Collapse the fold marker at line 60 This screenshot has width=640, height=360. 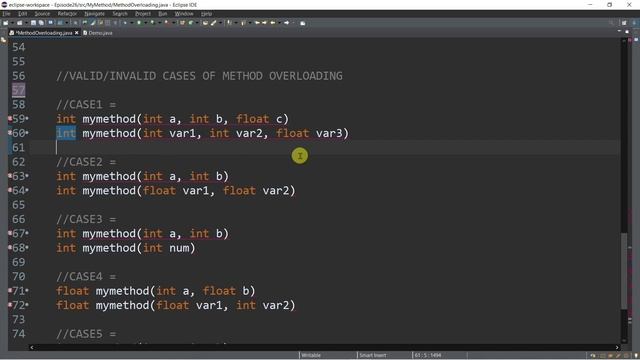(27, 133)
